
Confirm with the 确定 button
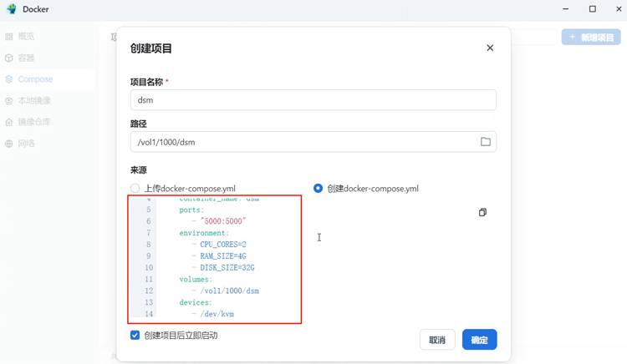pos(480,340)
